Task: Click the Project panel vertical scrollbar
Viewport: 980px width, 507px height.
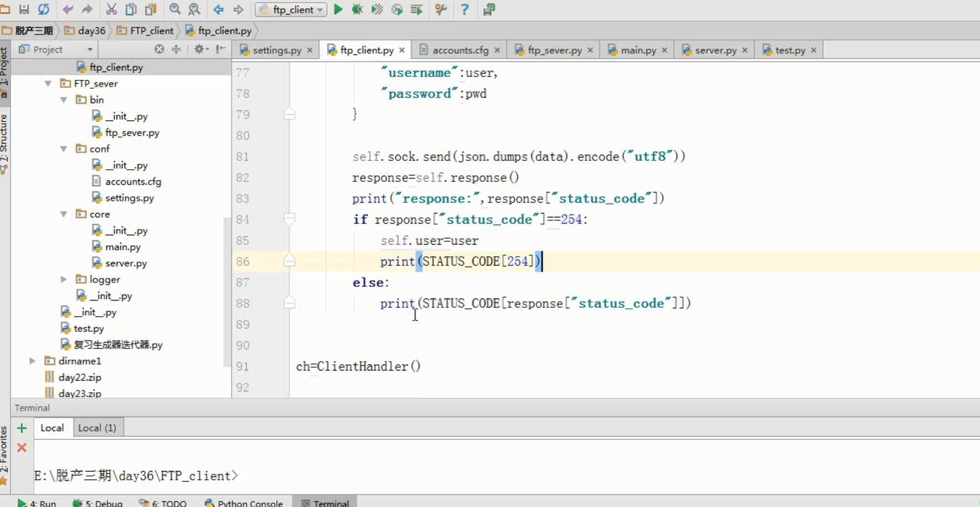Action: [x=227, y=291]
